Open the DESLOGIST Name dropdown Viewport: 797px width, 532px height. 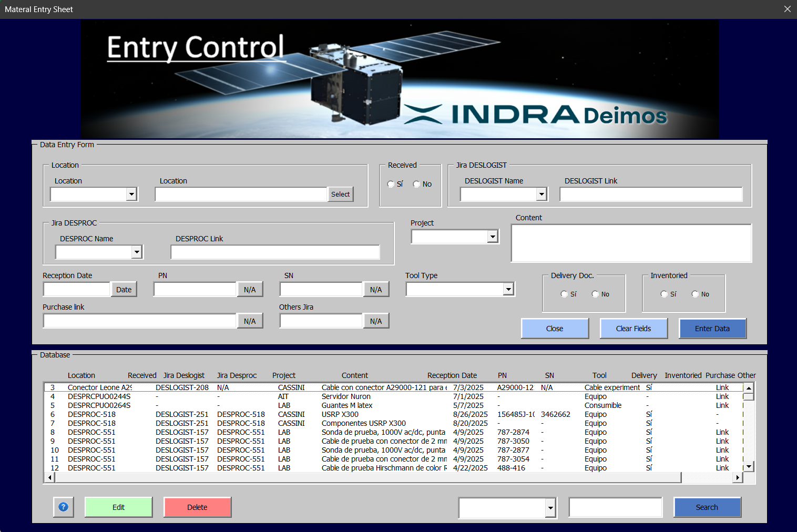(541, 195)
